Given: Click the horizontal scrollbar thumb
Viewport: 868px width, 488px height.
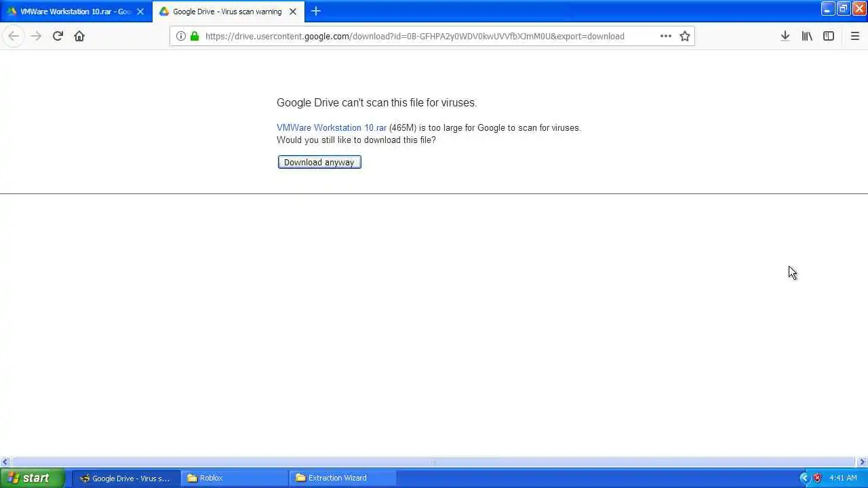Looking at the screenshot, I should tap(434, 462).
